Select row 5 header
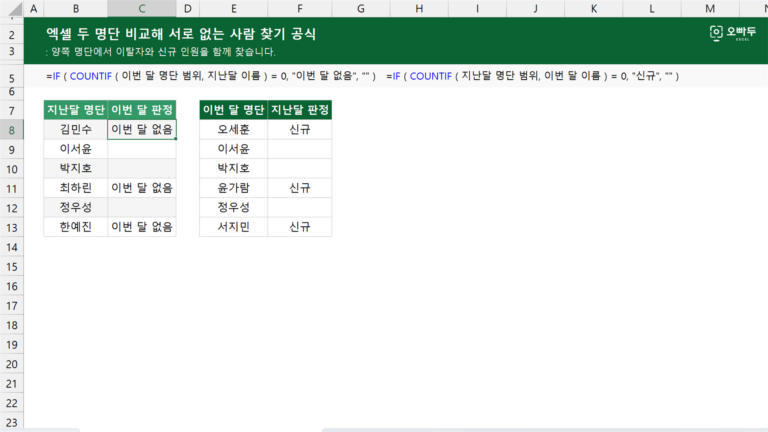768x432 pixels. pos(12,78)
